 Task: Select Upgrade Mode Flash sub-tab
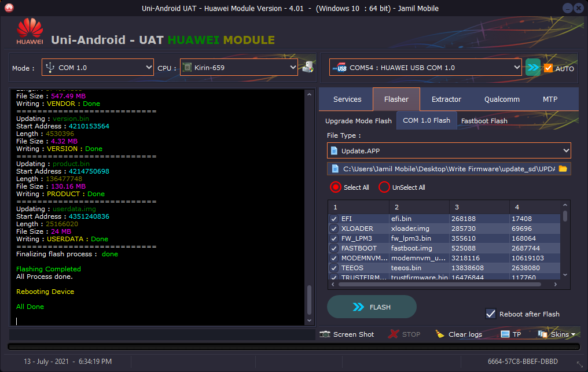pos(358,121)
